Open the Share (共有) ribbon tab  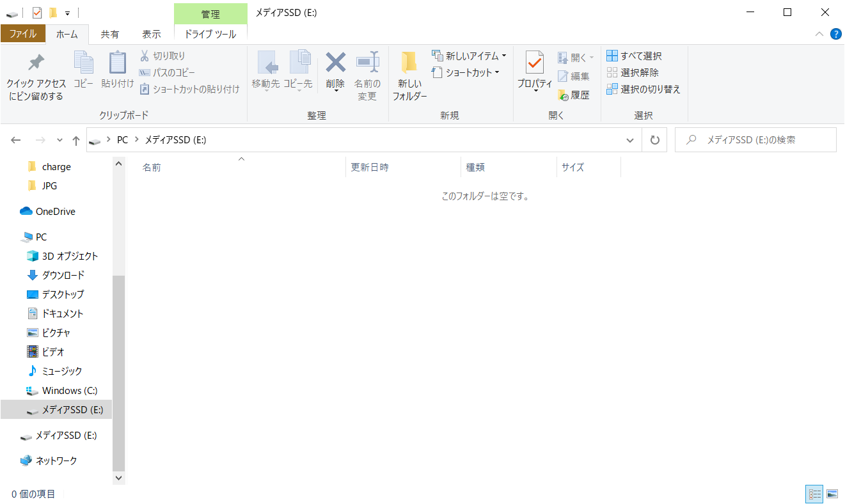109,34
